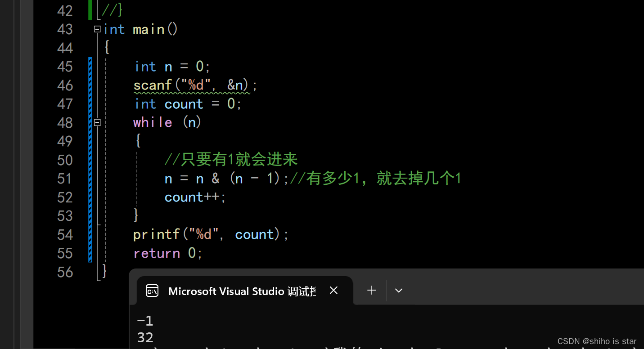Click the comment '//只要有1就会进来'
The height and width of the screenshot is (349, 644).
click(x=231, y=160)
